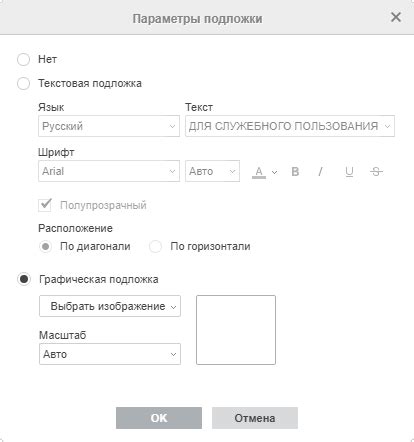Close the Параметры подложки dialog
The width and height of the screenshot is (414, 442).
click(396, 17)
